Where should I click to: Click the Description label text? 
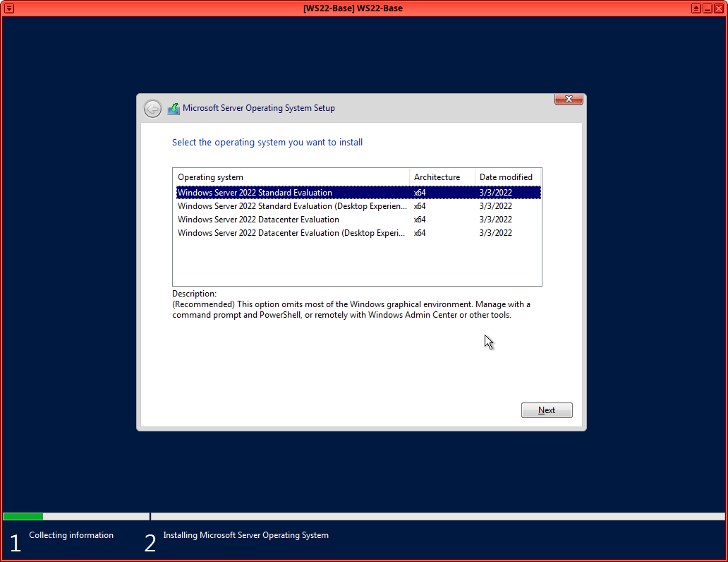point(194,294)
